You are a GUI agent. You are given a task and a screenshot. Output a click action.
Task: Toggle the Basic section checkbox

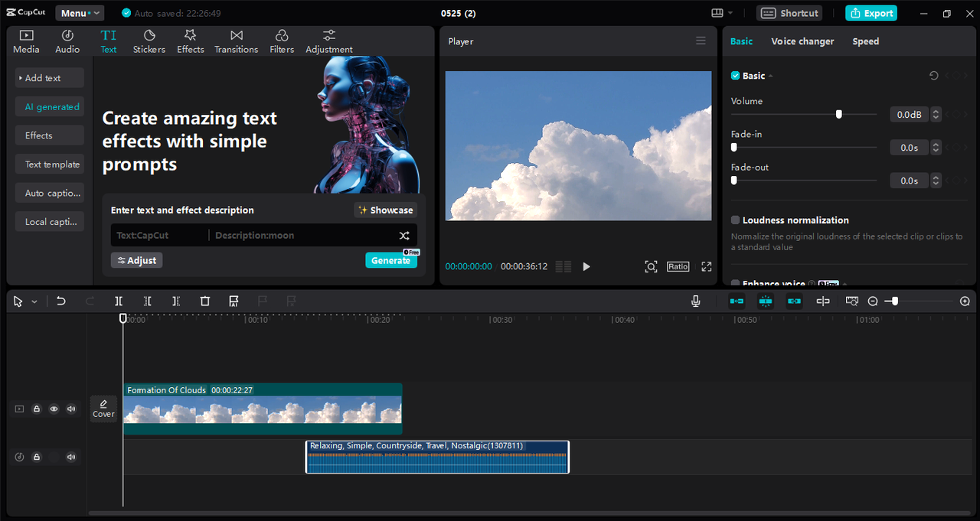point(735,76)
